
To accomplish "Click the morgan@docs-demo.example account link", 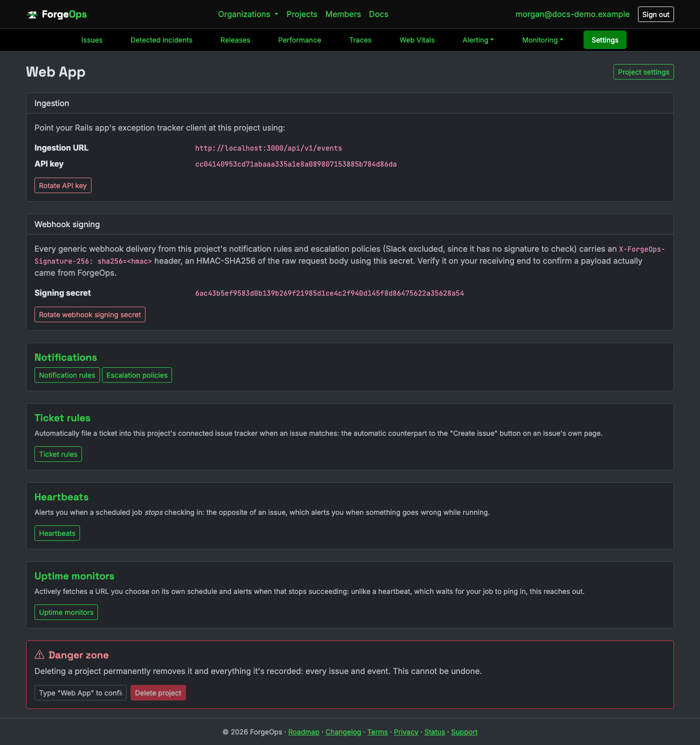I will pos(572,14).
